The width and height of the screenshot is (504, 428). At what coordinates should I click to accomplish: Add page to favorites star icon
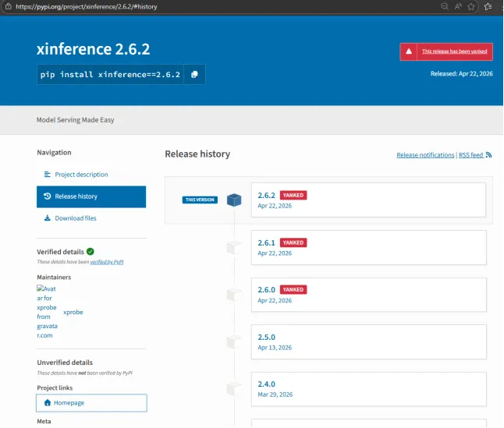point(471,6)
